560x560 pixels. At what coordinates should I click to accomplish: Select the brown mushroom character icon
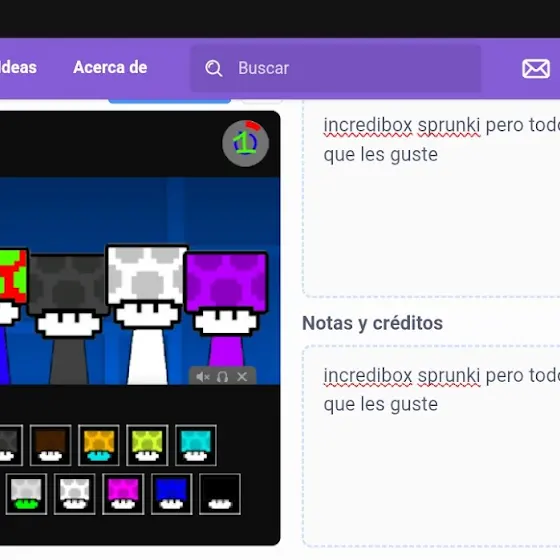pos(50,445)
